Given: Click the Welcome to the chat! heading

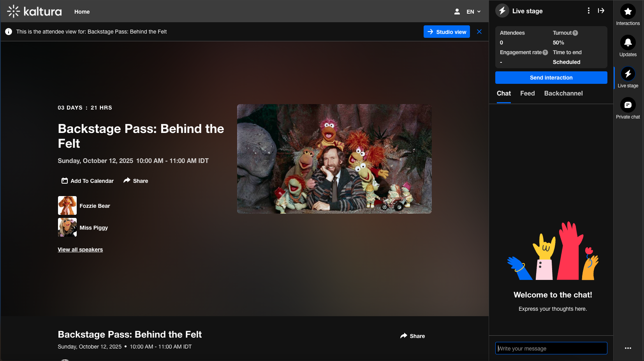Looking at the screenshot, I should [x=553, y=295].
